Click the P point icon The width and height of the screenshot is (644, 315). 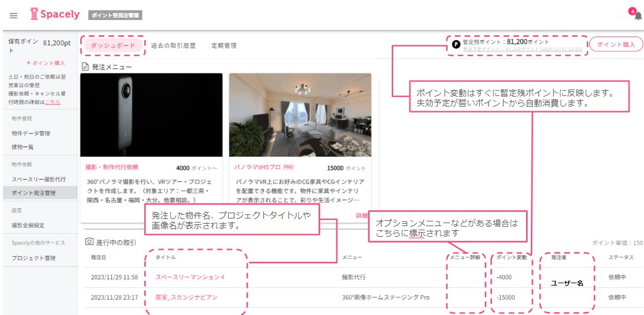[456, 44]
